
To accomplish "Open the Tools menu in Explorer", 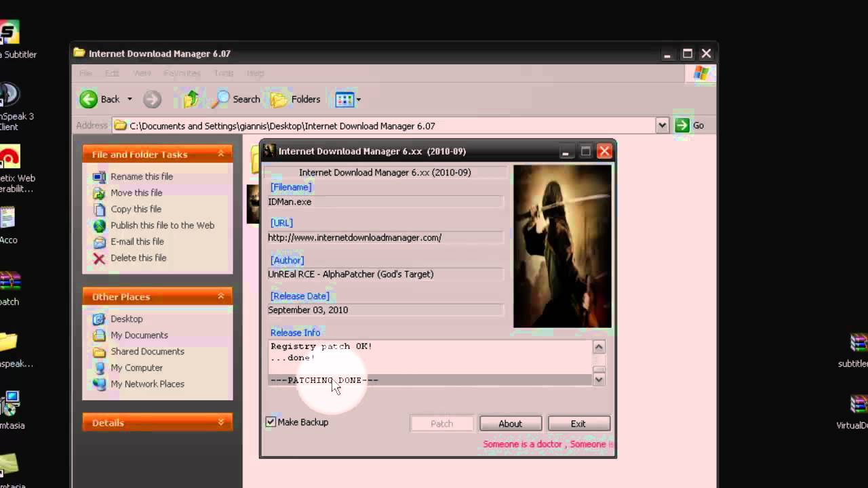I will coord(224,73).
